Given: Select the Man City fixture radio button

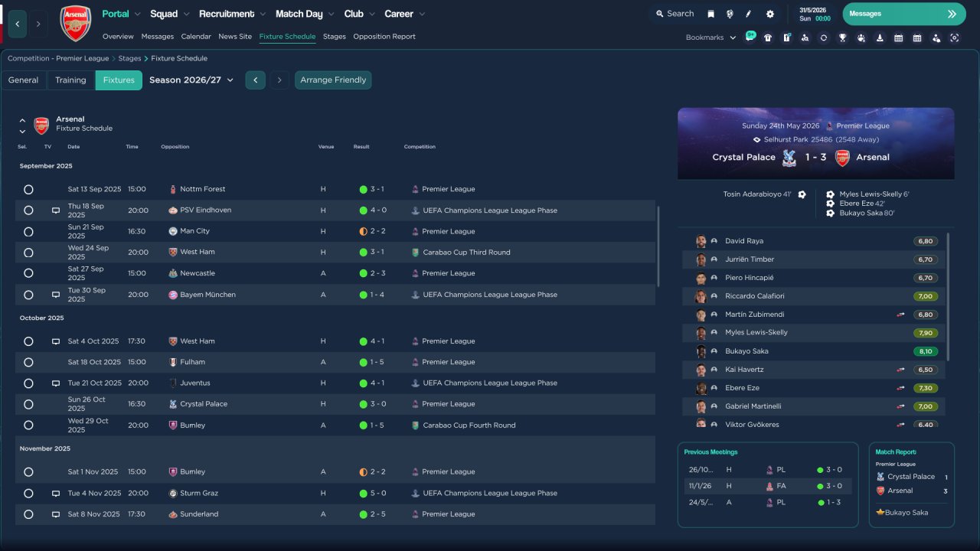Looking at the screenshot, I should [x=28, y=231].
